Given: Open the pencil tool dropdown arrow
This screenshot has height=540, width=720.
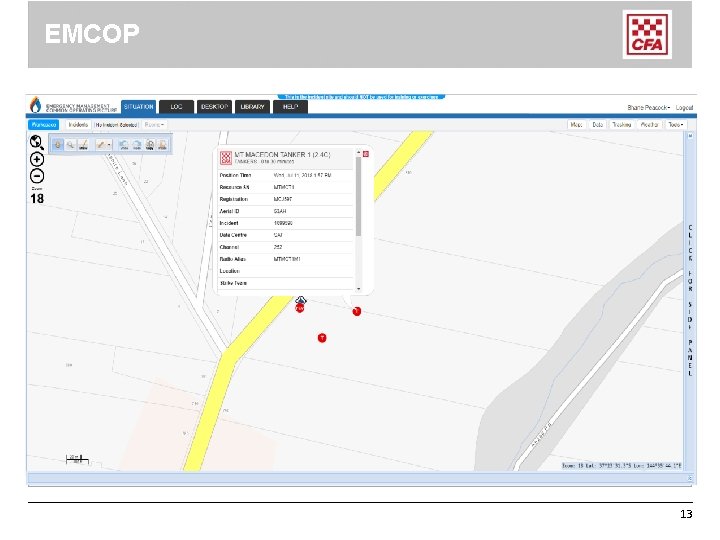Looking at the screenshot, I should (109, 145).
